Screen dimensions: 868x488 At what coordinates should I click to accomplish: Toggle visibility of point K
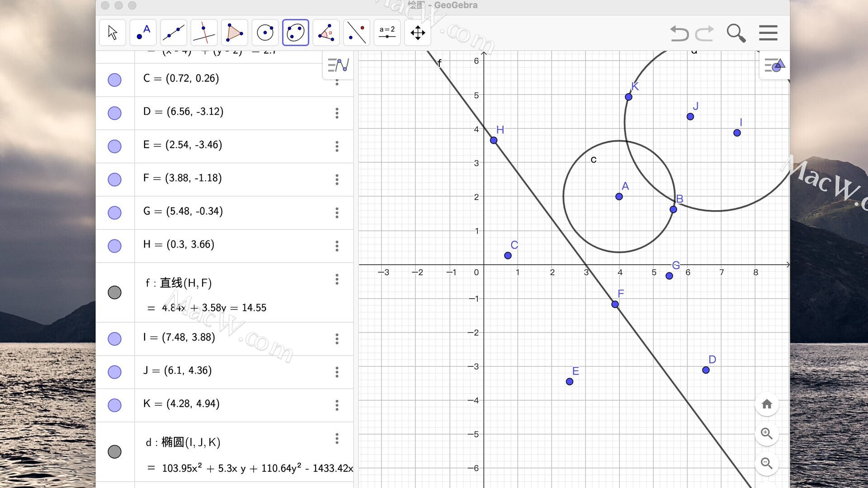tap(115, 405)
